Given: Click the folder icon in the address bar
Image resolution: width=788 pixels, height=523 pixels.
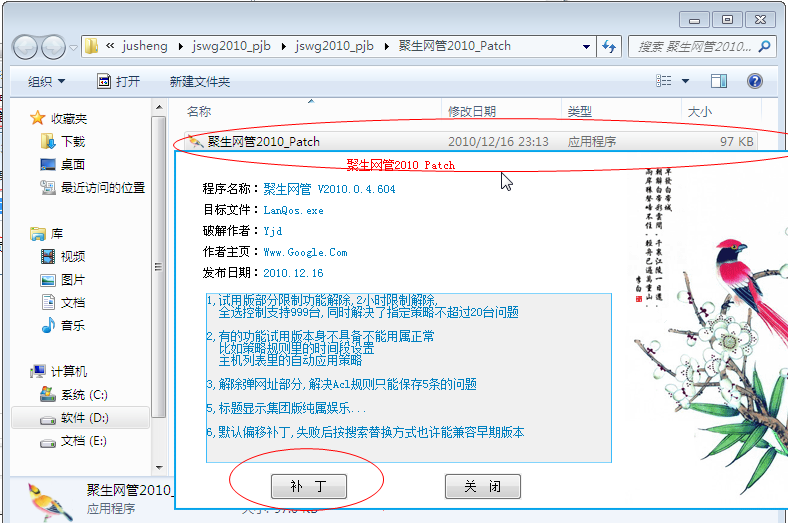Looking at the screenshot, I should pos(91,46).
